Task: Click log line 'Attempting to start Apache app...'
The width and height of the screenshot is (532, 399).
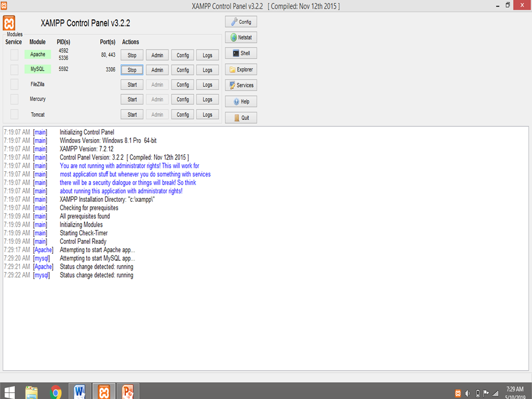Action: [98, 250]
